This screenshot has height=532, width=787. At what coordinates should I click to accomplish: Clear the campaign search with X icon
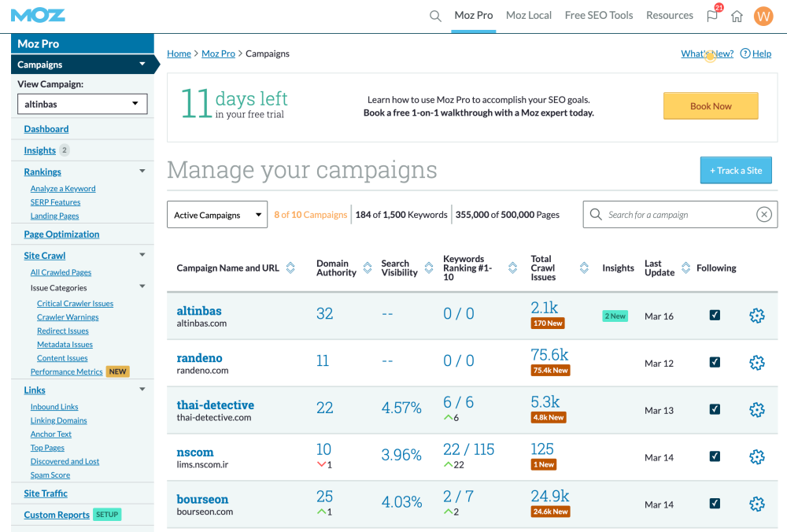(x=764, y=215)
